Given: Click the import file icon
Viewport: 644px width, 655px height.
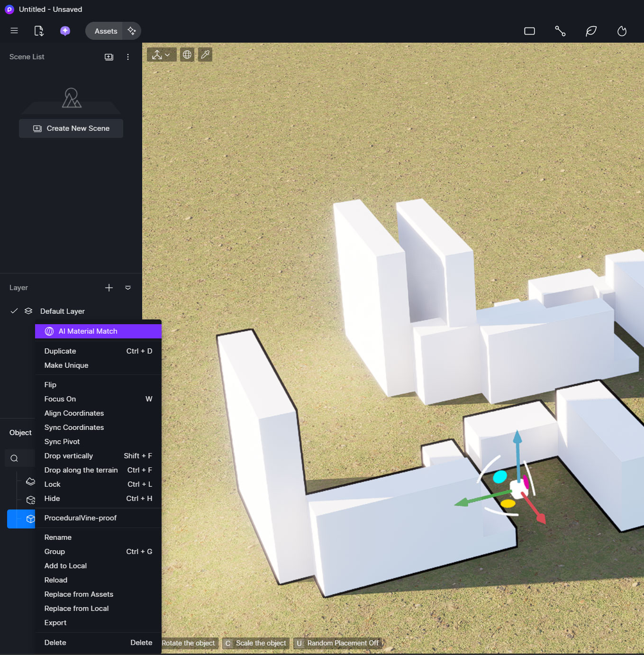Looking at the screenshot, I should [x=39, y=31].
